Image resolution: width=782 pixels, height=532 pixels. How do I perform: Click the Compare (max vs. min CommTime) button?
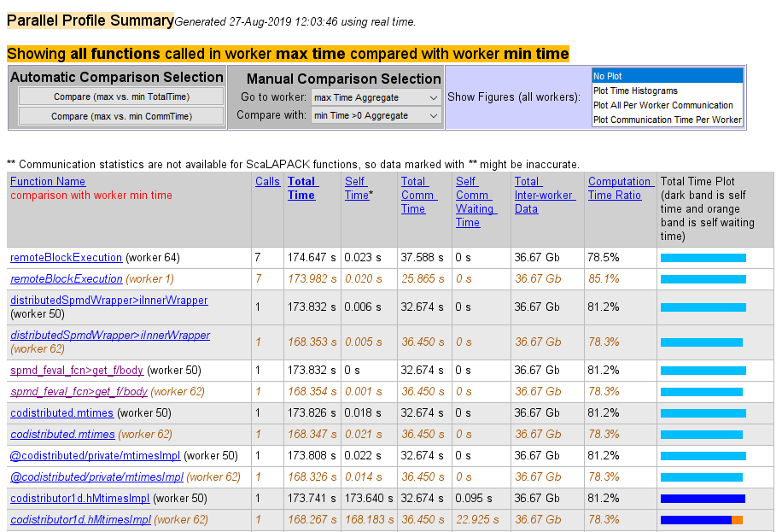point(120,114)
